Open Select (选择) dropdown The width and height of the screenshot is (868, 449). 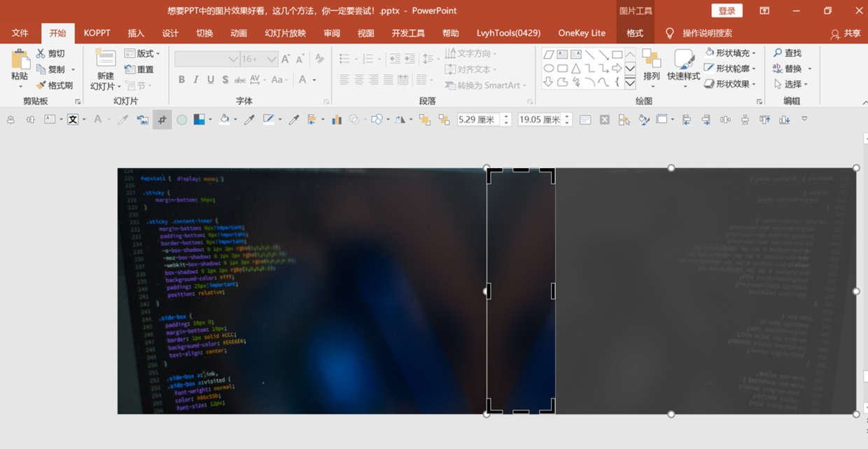[x=791, y=84]
